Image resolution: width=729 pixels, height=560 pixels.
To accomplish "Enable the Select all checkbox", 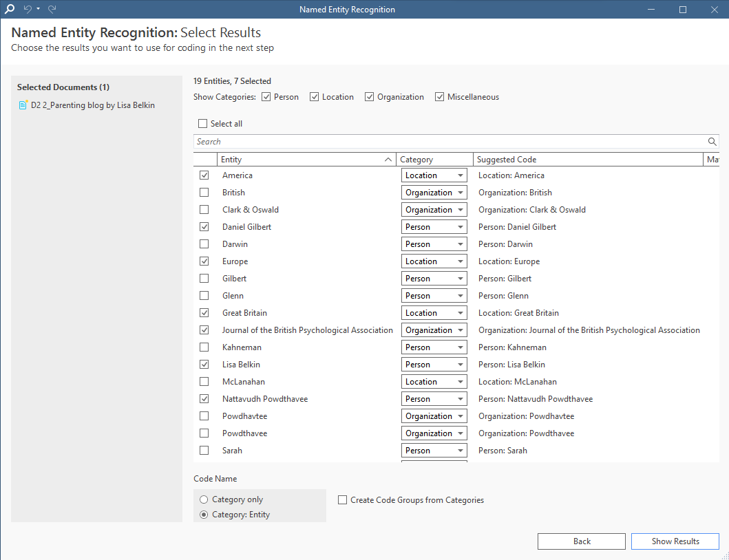I will pos(202,124).
